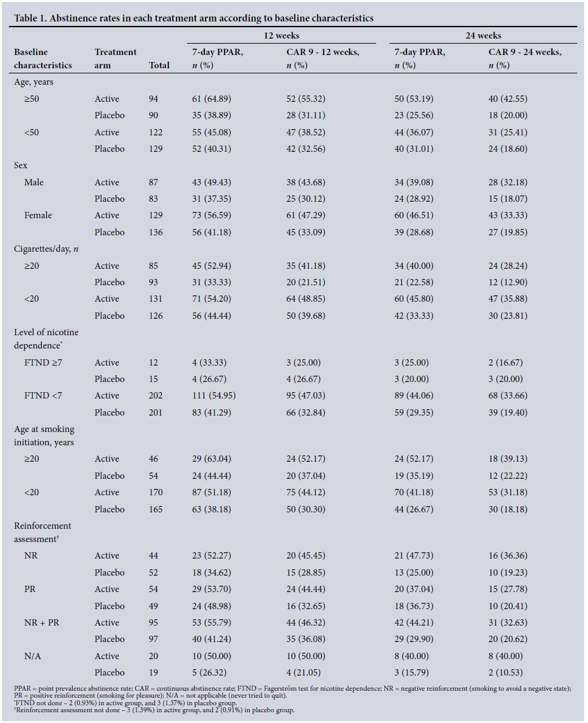Select the "24 weeks" column group header
Image resolution: width=588 pixels, height=723 pixels.
[x=483, y=35]
